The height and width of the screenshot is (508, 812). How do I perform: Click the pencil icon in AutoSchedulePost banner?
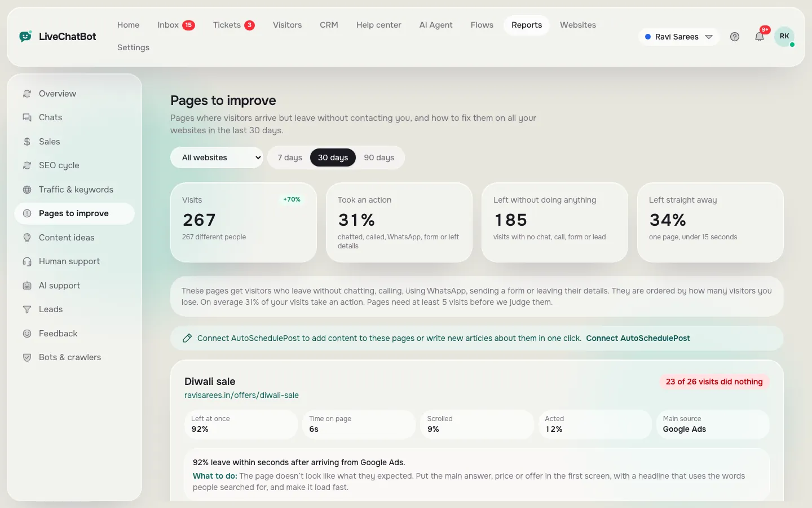coord(187,338)
